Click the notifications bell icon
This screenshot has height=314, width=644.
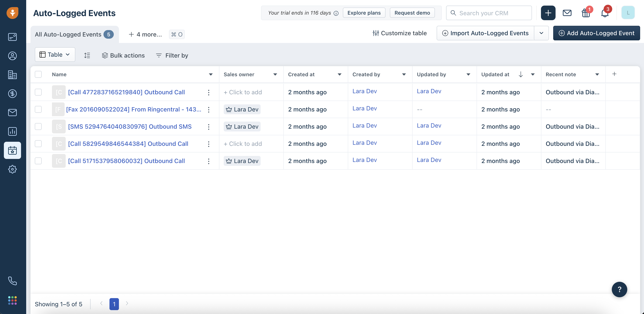605,13
